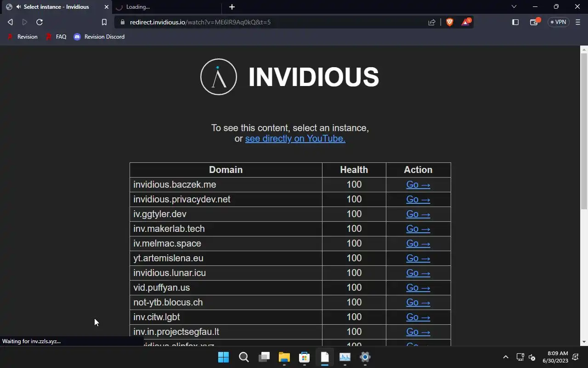The width and height of the screenshot is (588, 368).
Task: Go to inv.citw.lgbt instance
Action: (x=418, y=317)
